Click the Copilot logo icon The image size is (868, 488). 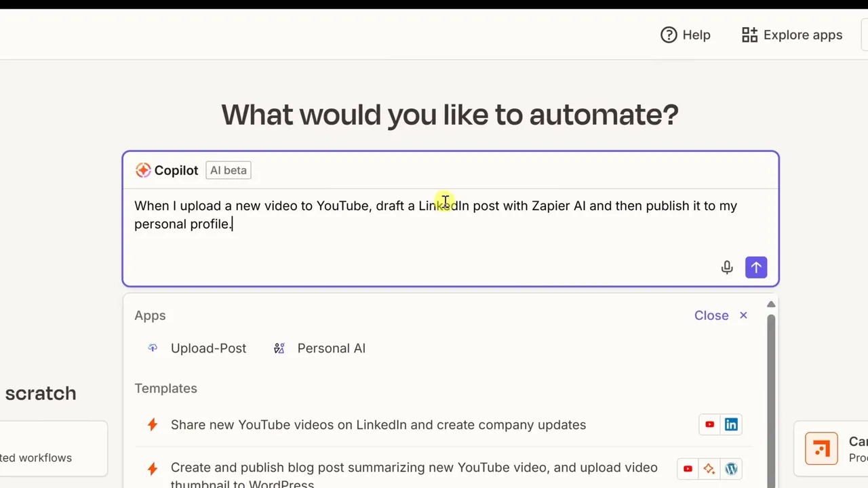coord(142,170)
